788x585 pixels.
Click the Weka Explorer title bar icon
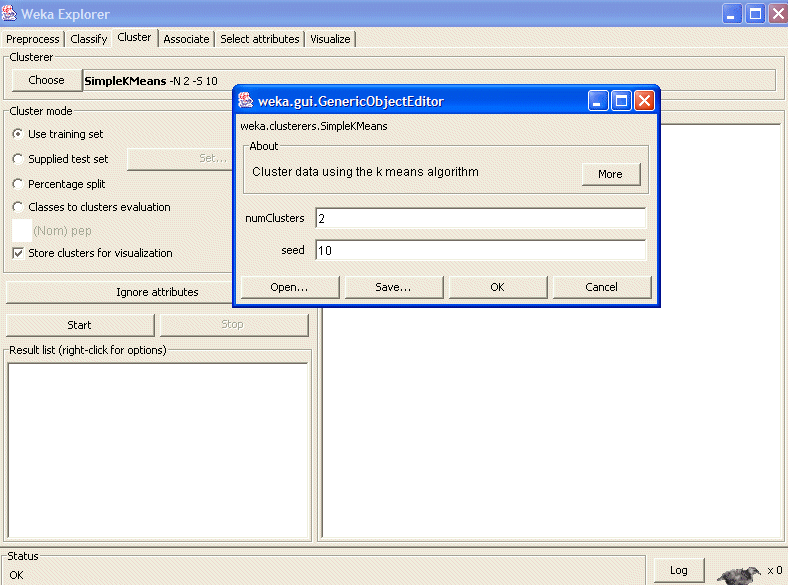(x=10, y=14)
